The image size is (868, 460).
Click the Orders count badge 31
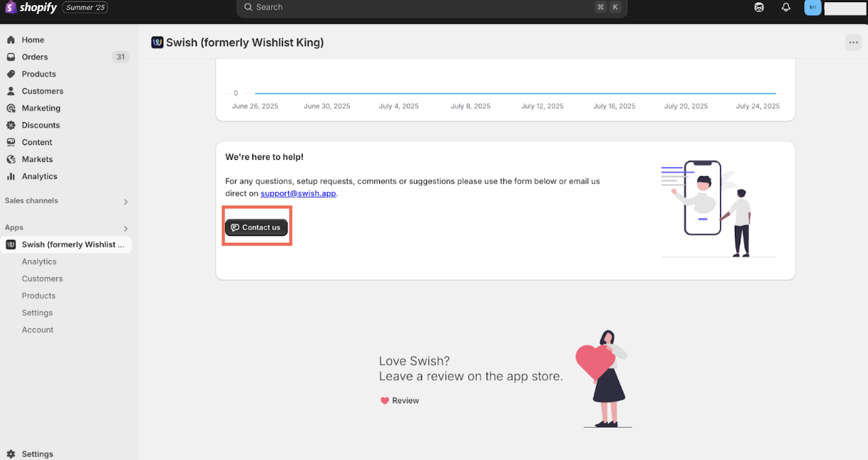click(121, 57)
